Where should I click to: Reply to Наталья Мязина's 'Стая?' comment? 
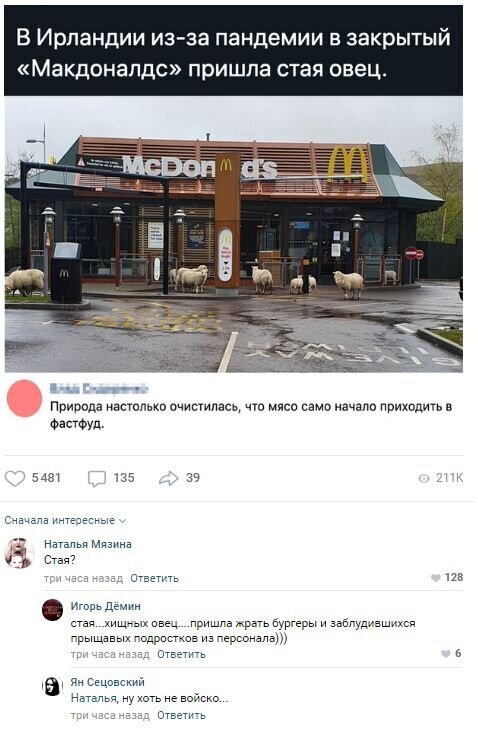[154, 579]
